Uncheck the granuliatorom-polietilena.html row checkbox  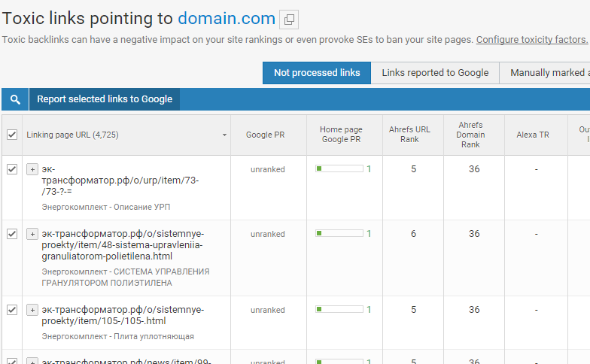(12, 234)
